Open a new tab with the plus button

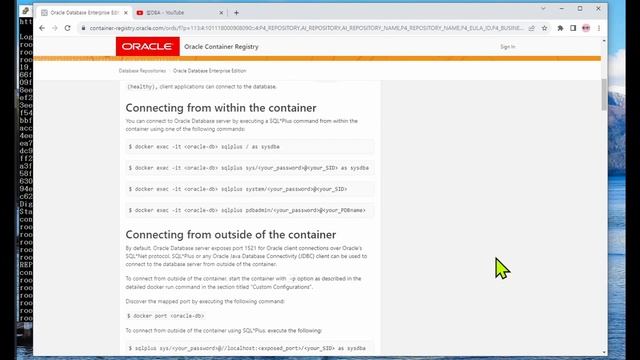click(x=236, y=13)
